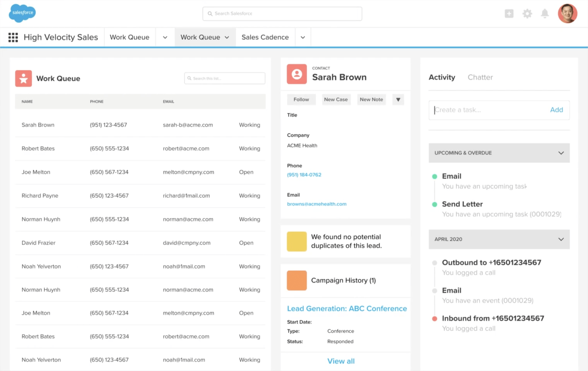
Task: Click the more actions dropdown arrow on Sarah Brown
Action: (398, 99)
